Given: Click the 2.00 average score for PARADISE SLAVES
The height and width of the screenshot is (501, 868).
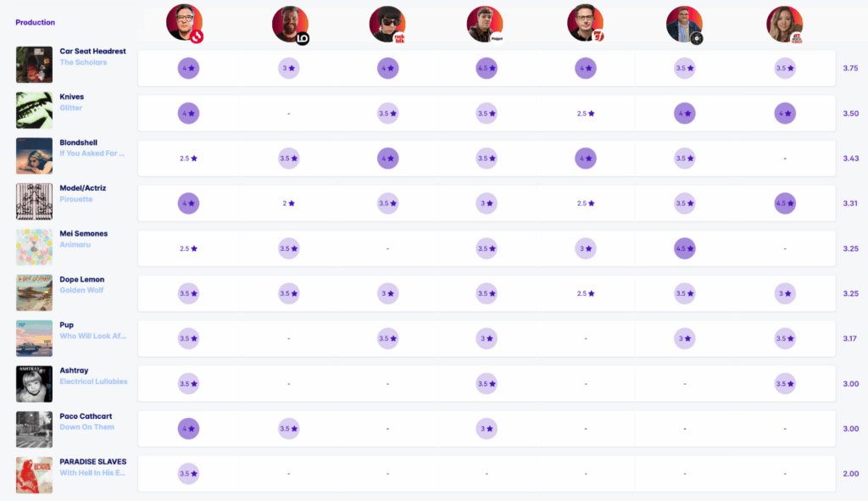Looking at the screenshot, I should (850, 474).
